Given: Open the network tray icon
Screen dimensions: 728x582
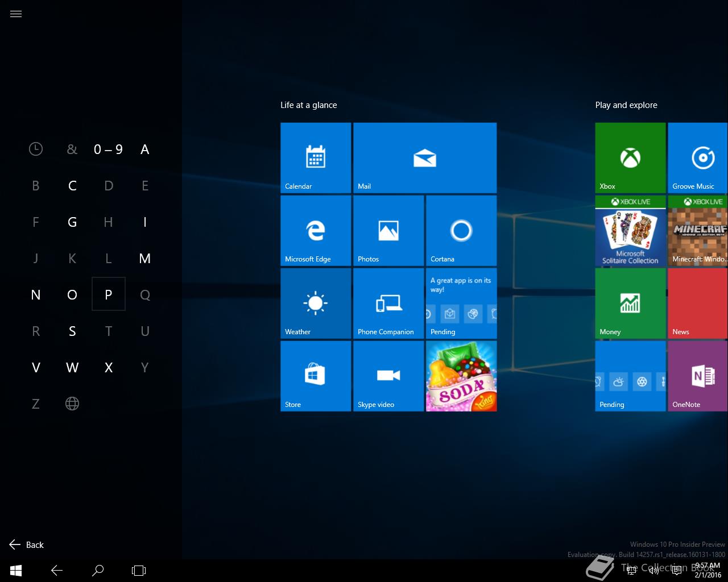Looking at the screenshot, I should coord(631,571).
